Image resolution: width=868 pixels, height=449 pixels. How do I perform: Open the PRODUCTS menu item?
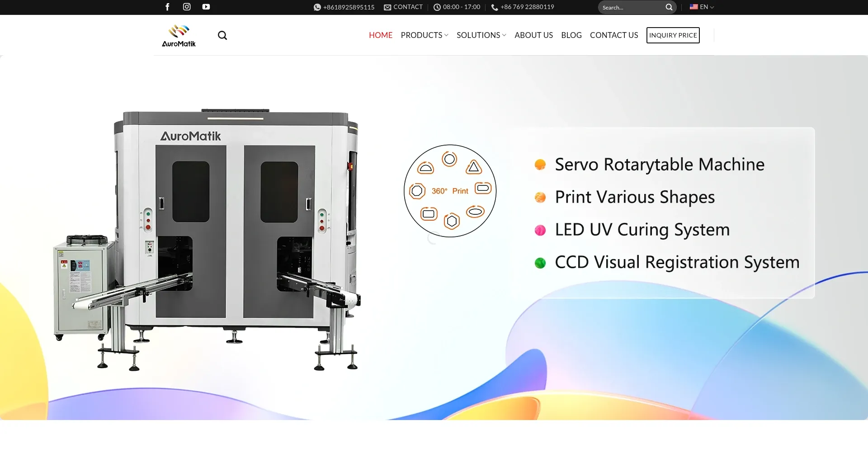[x=421, y=35]
